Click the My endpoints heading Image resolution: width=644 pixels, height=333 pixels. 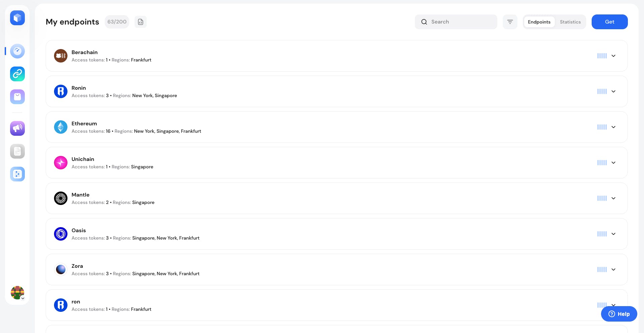(72, 22)
